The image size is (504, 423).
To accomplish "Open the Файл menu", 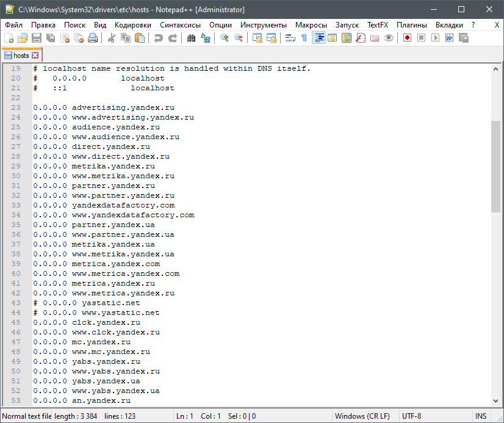I will click(14, 25).
